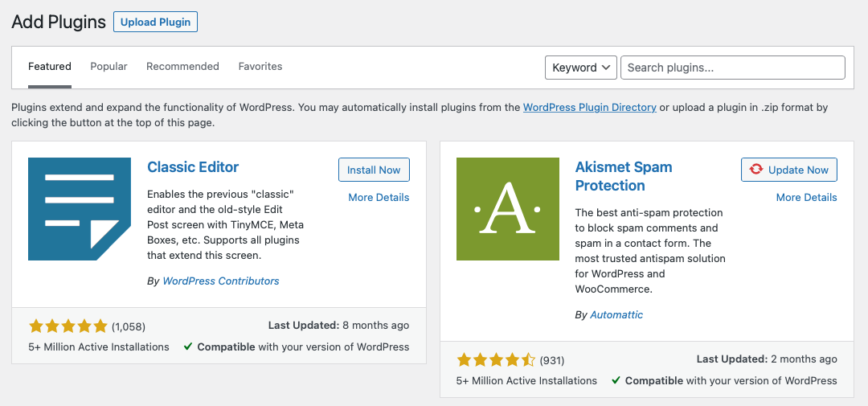This screenshot has height=406, width=868.
Task: Visit the WordPress Contributors author link
Action: point(221,281)
